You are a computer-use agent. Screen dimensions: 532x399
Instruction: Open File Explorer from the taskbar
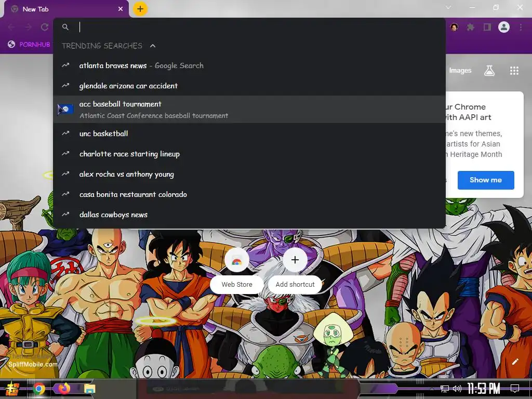tap(90, 389)
